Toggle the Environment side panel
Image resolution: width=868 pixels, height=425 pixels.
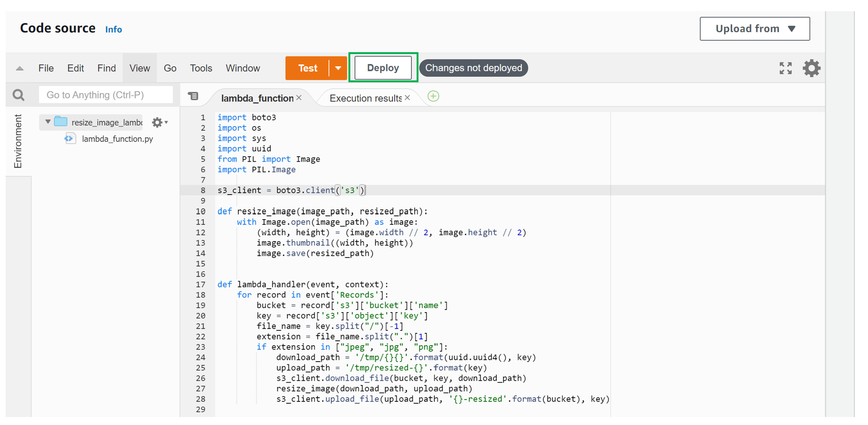(x=18, y=141)
